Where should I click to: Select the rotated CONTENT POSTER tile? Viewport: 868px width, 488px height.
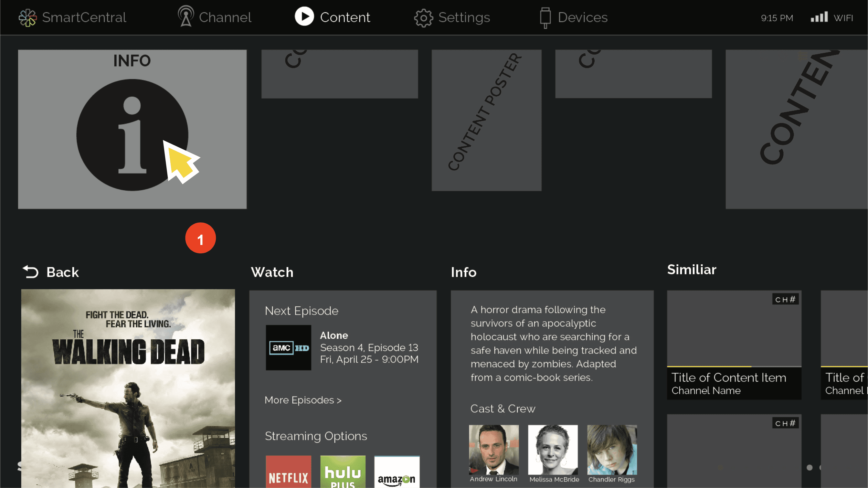pyautogui.click(x=487, y=120)
